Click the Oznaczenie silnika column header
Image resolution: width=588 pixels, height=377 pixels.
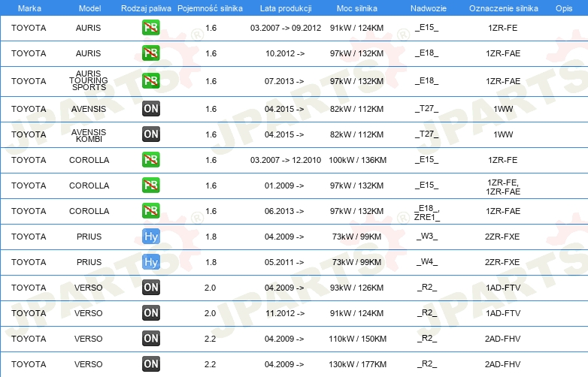(x=503, y=8)
